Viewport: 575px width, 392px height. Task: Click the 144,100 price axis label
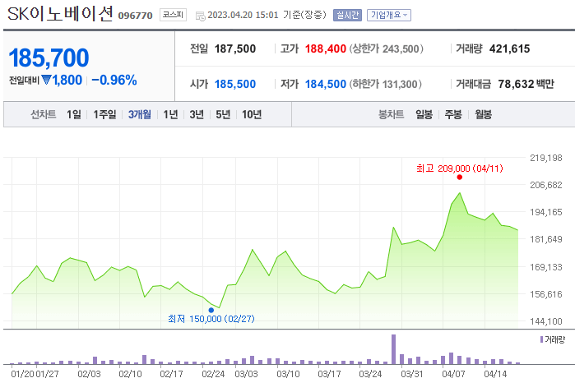tap(545, 321)
